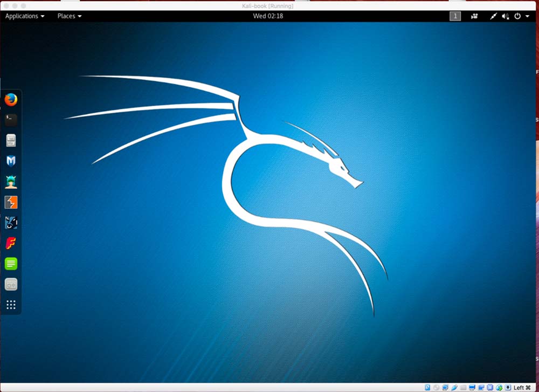Open the green Leafpad notes icon
Screen dimensions: 539x392
[11, 264]
